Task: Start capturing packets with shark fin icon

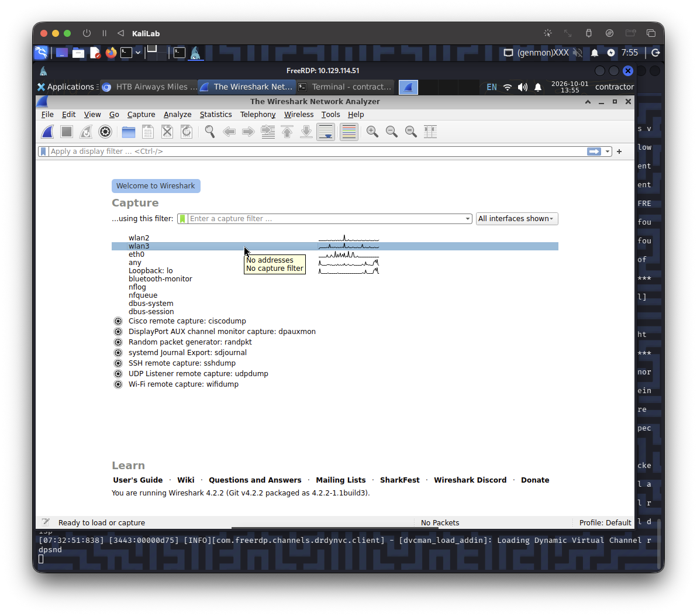Action: click(x=47, y=132)
